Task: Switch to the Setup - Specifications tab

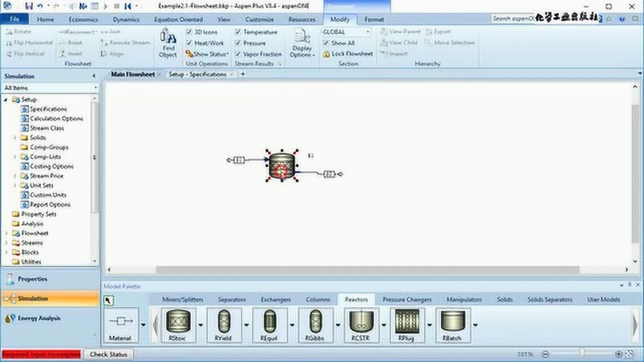Action: point(198,74)
